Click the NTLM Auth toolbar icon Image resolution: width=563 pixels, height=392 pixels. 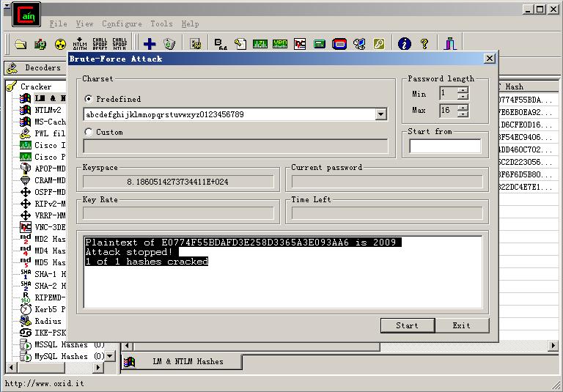80,44
